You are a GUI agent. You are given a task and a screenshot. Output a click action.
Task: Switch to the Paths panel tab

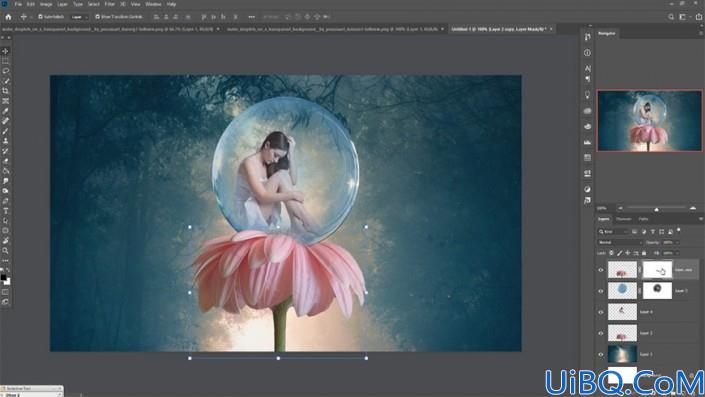click(643, 219)
